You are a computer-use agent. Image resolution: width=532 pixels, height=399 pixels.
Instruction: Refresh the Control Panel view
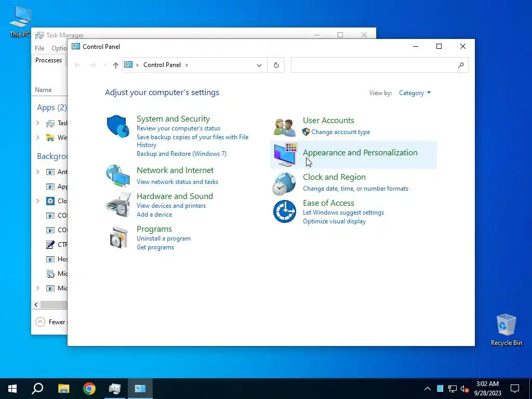276,65
